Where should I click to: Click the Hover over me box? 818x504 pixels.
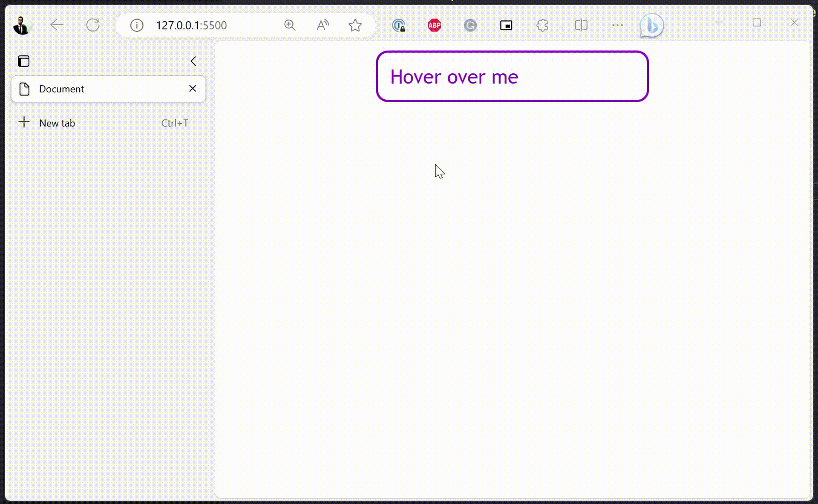pos(511,77)
